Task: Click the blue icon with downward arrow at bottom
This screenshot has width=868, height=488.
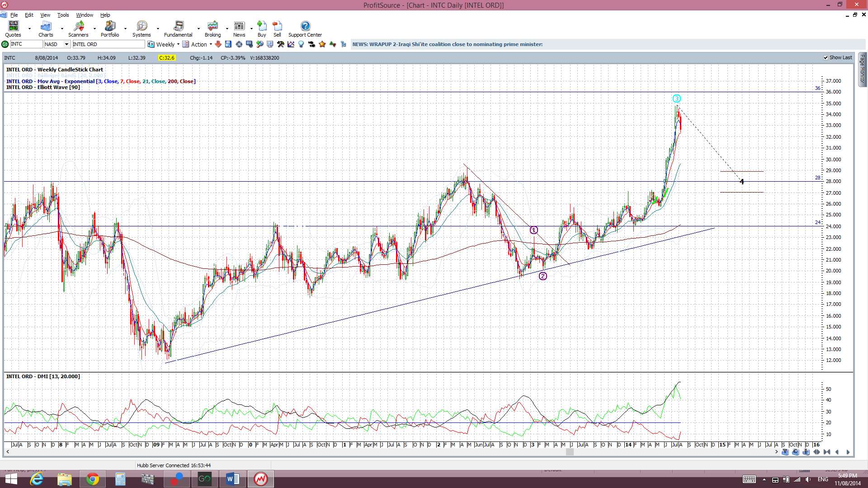Action: 806,452
